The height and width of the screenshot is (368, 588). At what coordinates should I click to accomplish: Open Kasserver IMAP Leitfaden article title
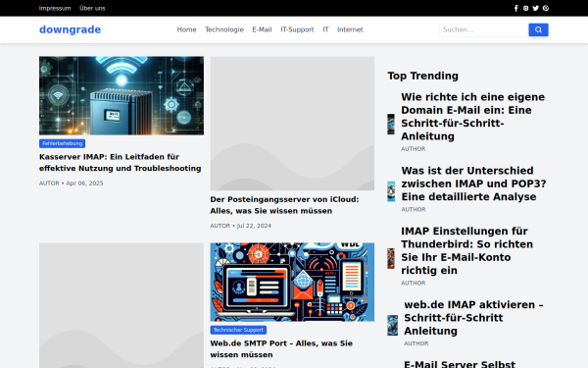click(120, 163)
